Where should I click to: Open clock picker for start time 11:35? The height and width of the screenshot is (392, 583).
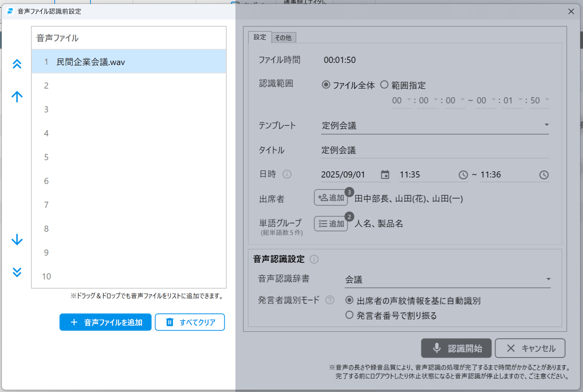pos(463,175)
